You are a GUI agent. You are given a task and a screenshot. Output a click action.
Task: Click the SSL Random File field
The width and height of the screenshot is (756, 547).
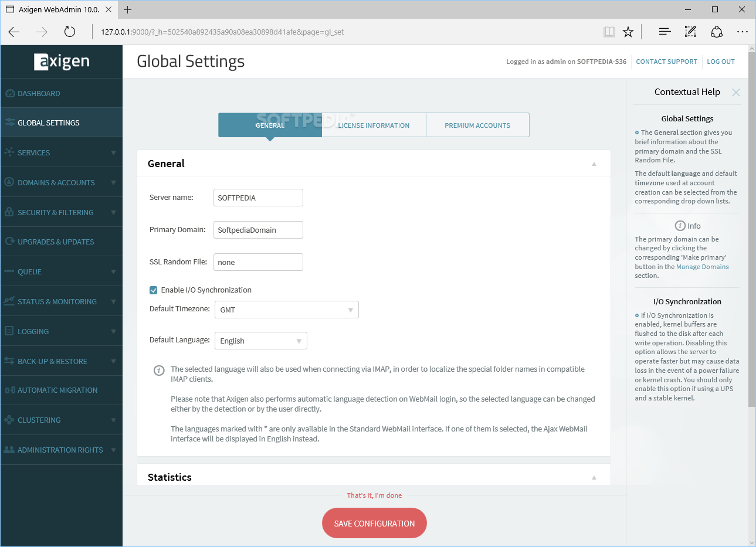258,262
